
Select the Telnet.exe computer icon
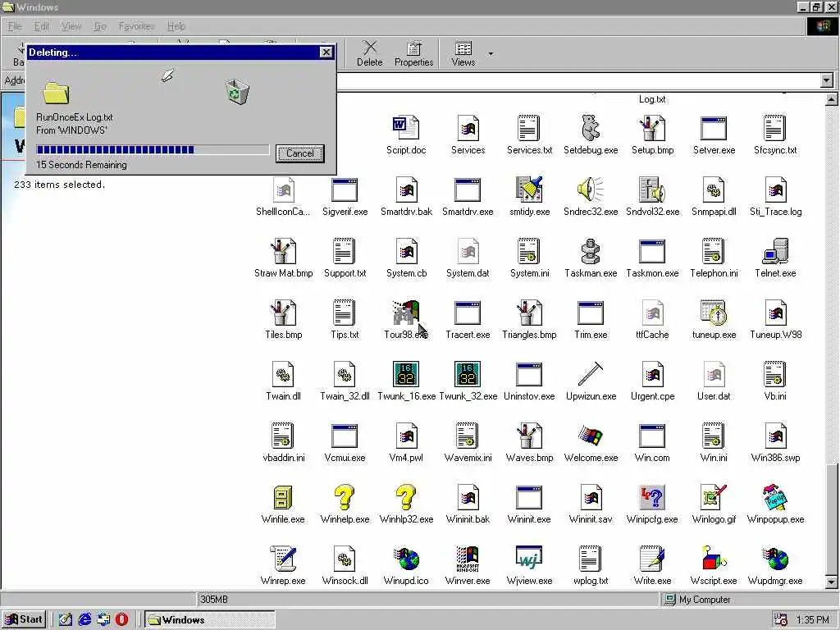775,251
